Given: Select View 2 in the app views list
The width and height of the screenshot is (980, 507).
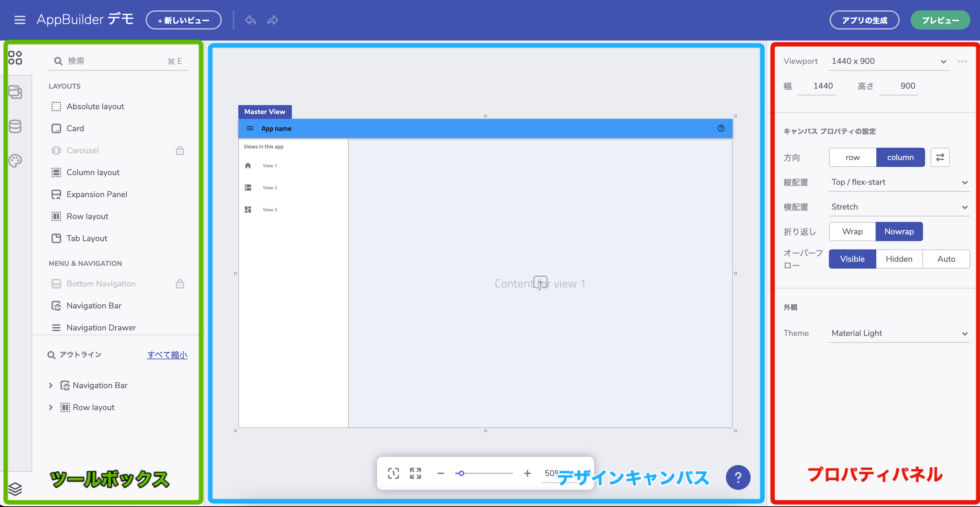Looking at the screenshot, I should [270, 187].
